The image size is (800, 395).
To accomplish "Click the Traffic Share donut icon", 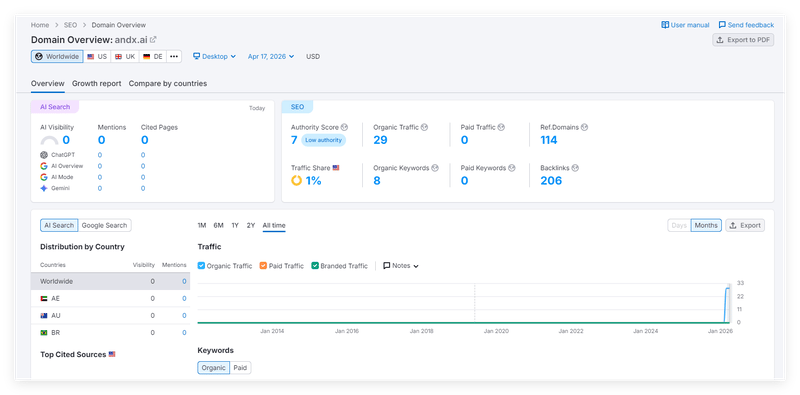I will (x=296, y=181).
